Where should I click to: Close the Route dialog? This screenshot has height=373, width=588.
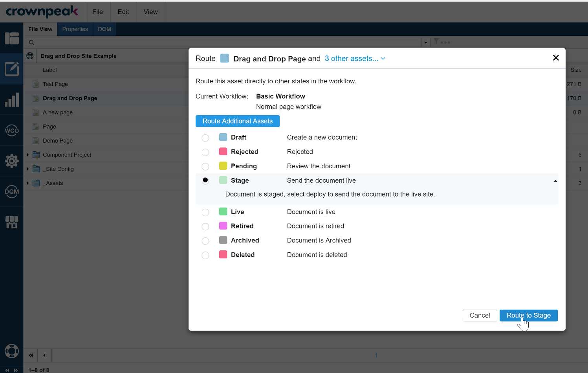tap(556, 58)
